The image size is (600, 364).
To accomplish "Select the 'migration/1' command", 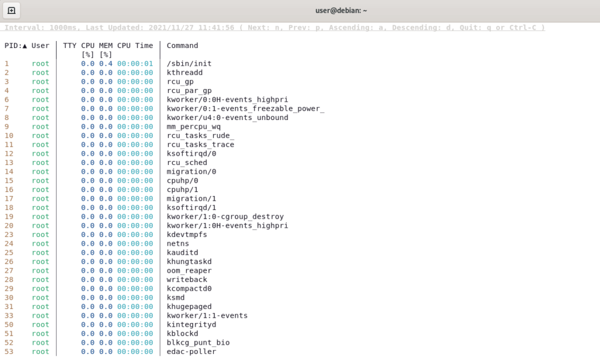I will tap(192, 198).
